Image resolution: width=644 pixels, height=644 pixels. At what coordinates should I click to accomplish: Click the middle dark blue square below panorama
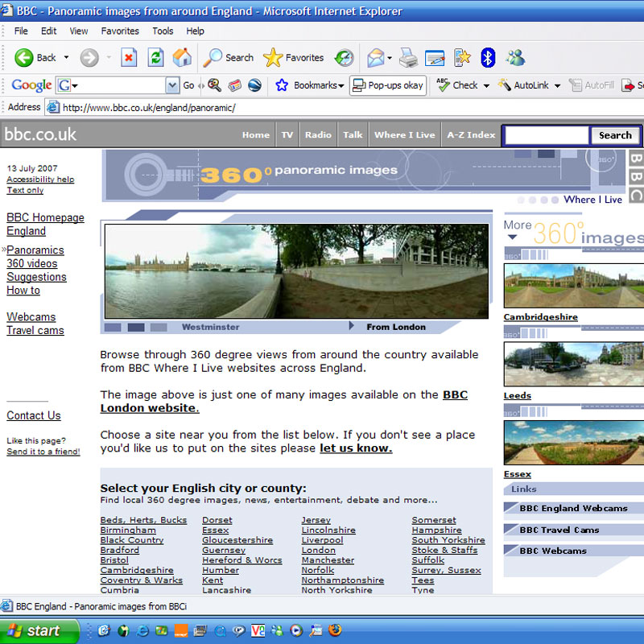click(136, 328)
